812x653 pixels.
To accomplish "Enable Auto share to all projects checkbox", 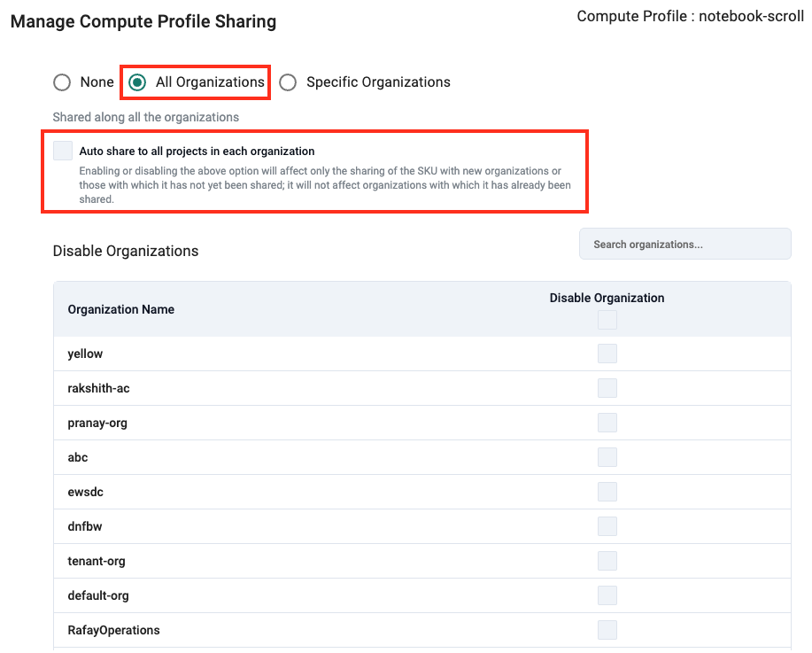I will (x=63, y=151).
